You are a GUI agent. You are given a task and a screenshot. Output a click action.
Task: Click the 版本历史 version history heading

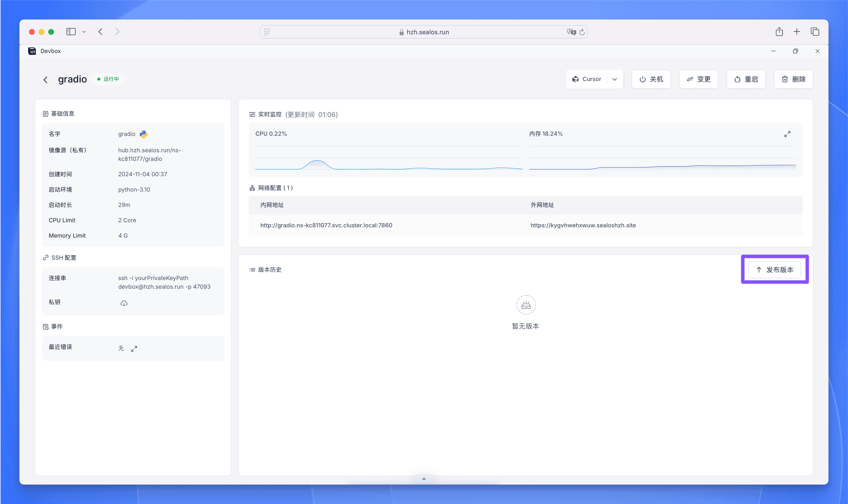(270, 270)
